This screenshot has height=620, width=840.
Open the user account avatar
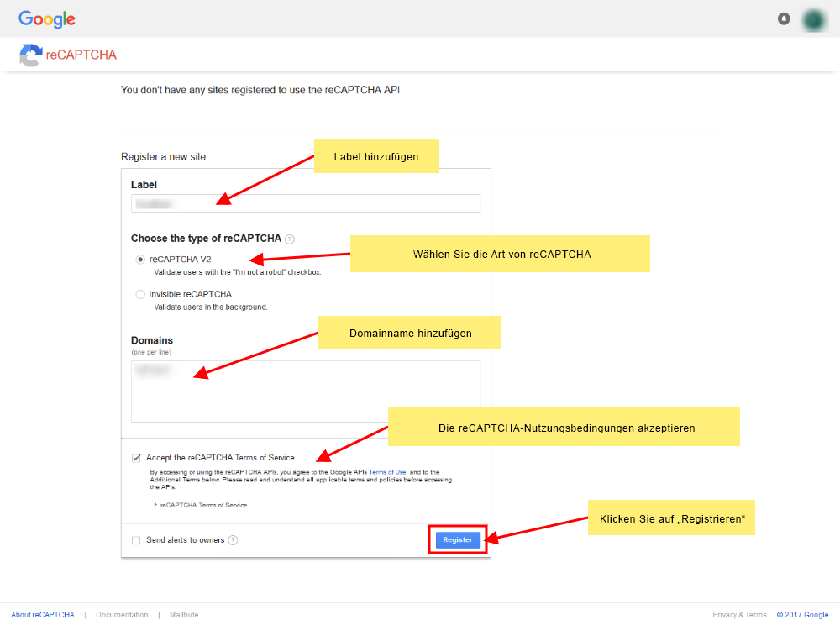click(x=814, y=20)
